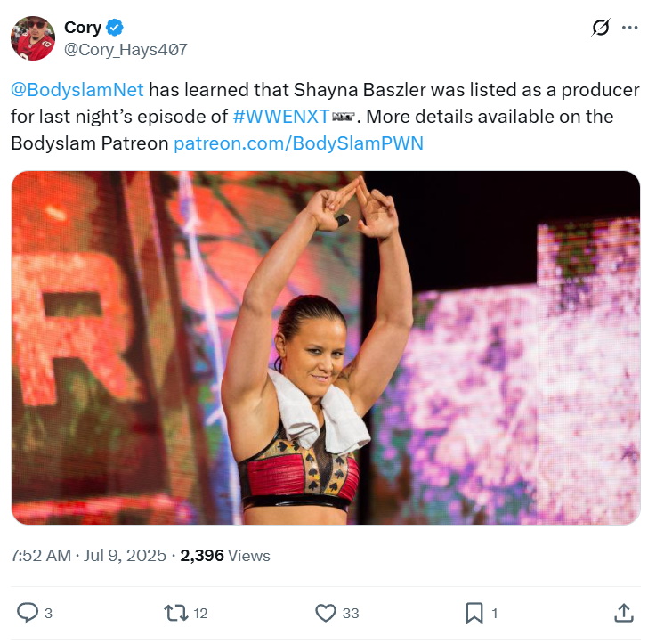View the 2,396 Views analytics
Screen dimensions: 656x644
click(225, 555)
